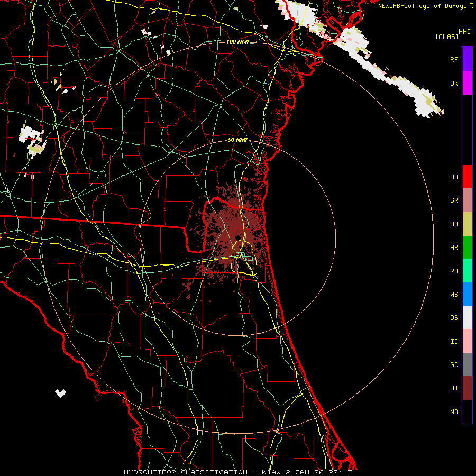Click the GR legend color swatch

click(x=467, y=200)
